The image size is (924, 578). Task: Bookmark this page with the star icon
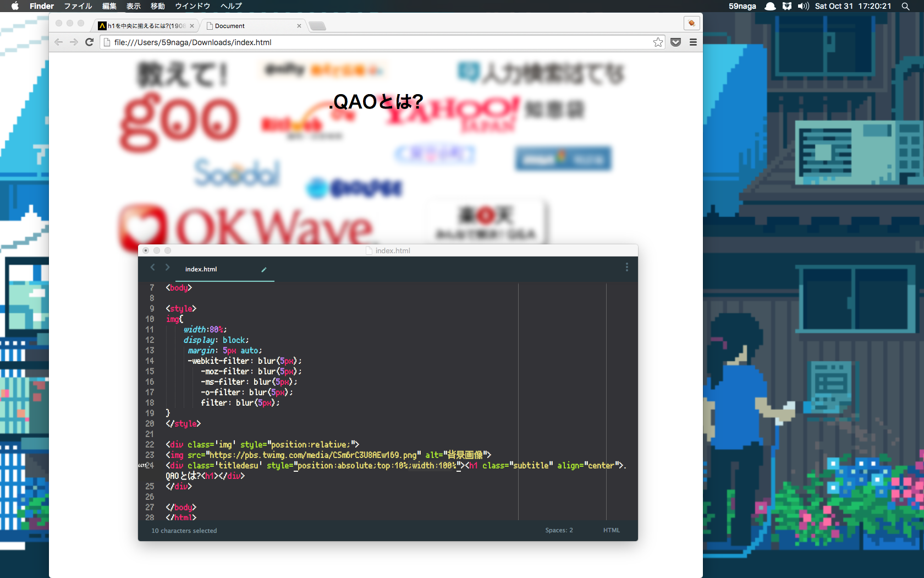pyautogui.click(x=658, y=42)
